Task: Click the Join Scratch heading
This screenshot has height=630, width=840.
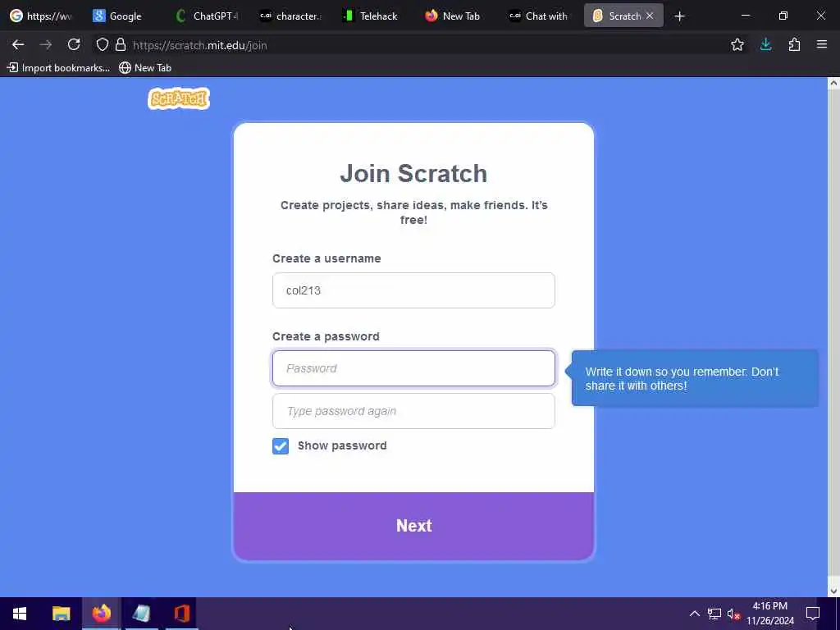Action: point(413,174)
